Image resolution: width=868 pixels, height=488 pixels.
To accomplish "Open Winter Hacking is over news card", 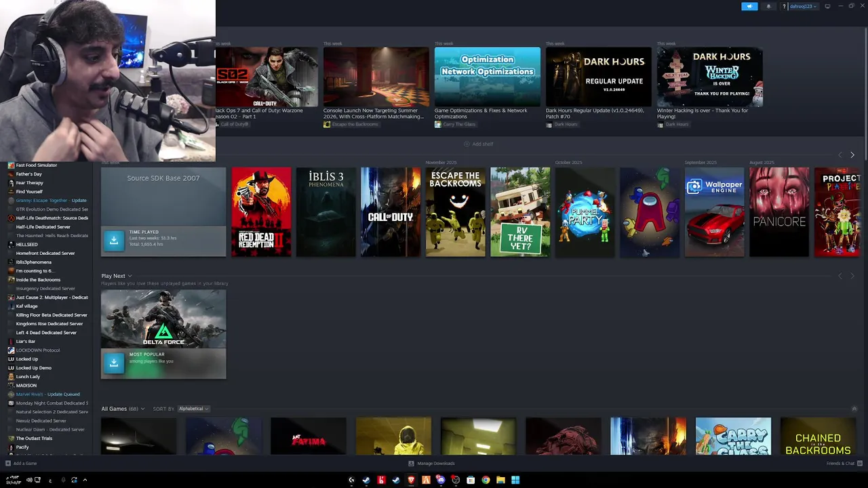I will coord(710,77).
